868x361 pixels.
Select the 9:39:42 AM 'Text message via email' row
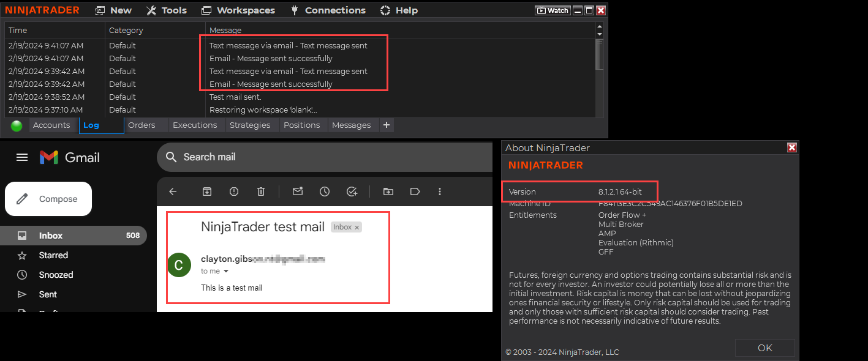[300, 72]
